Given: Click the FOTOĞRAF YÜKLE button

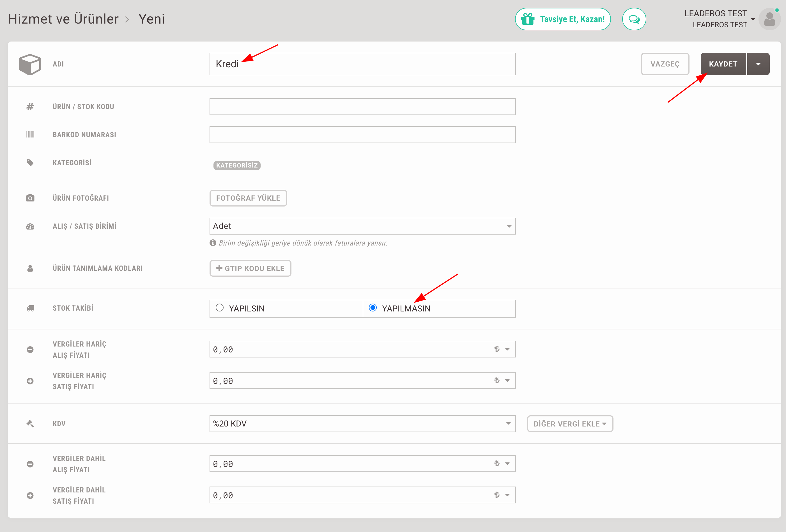Looking at the screenshot, I should tap(248, 198).
